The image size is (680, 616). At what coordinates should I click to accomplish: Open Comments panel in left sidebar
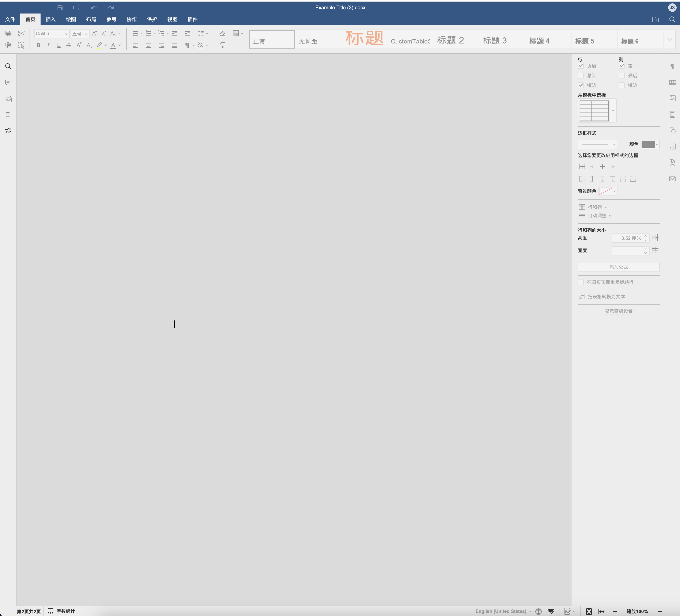point(8,82)
